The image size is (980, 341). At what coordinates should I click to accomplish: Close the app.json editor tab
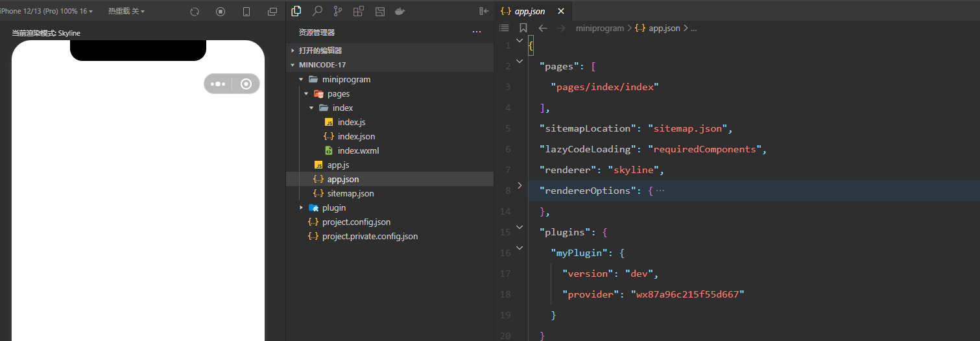(x=561, y=11)
